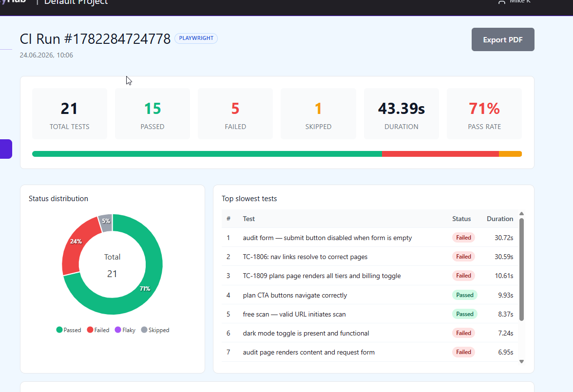Click the 30.59s duration value
The height and width of the screenshot is (392, 573).
504,257
